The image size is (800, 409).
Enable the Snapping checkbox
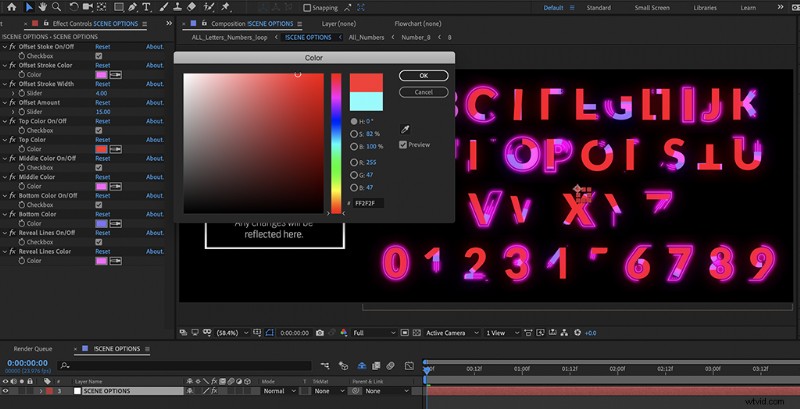307,8
